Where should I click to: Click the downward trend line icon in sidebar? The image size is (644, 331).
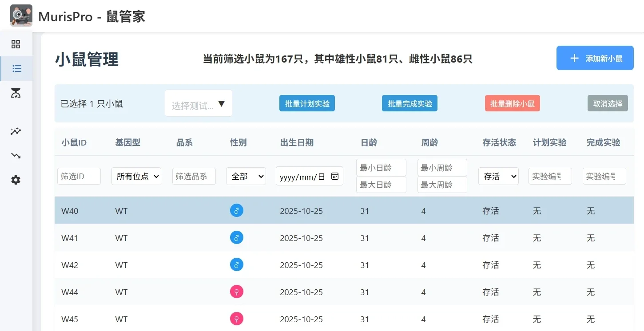16,156
